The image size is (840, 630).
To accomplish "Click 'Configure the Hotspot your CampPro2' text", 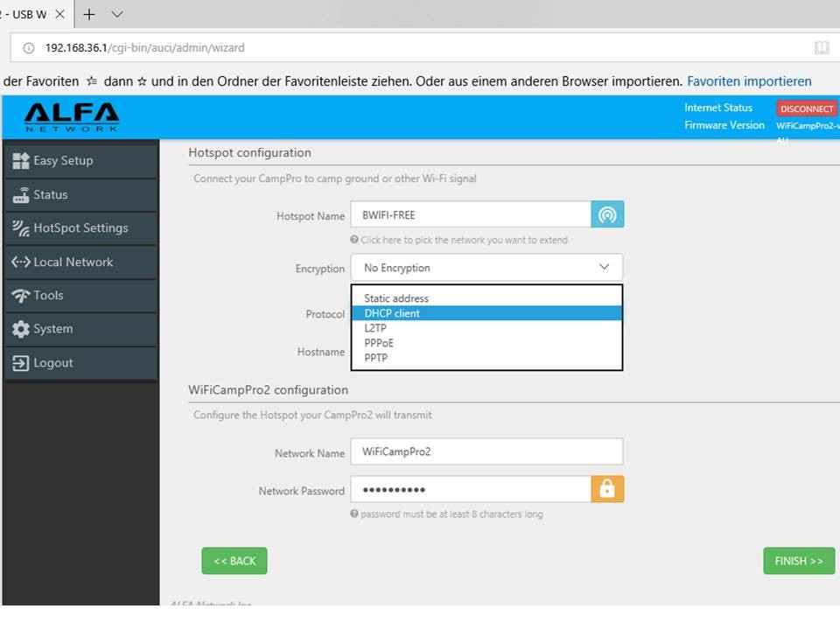I will [312, 415].
